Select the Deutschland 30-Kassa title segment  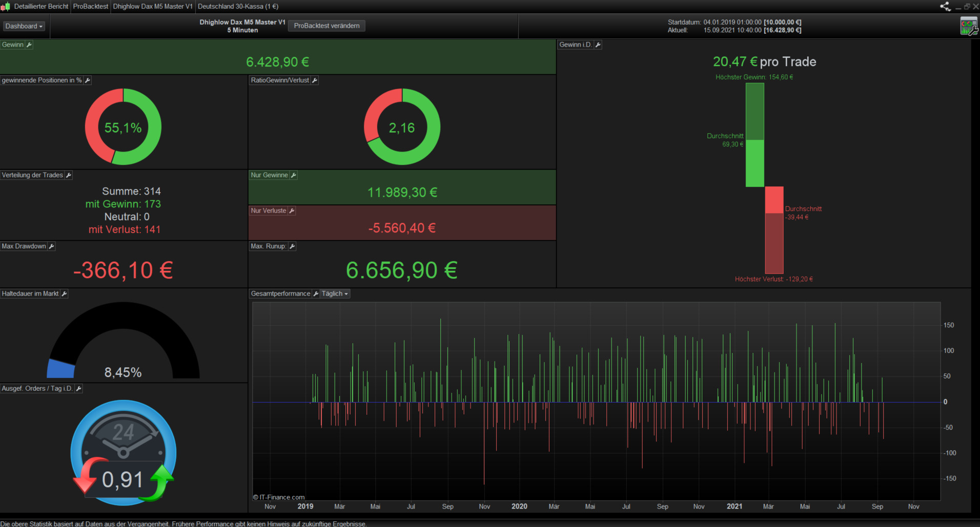pyautogui.click(x=238, y=7)
